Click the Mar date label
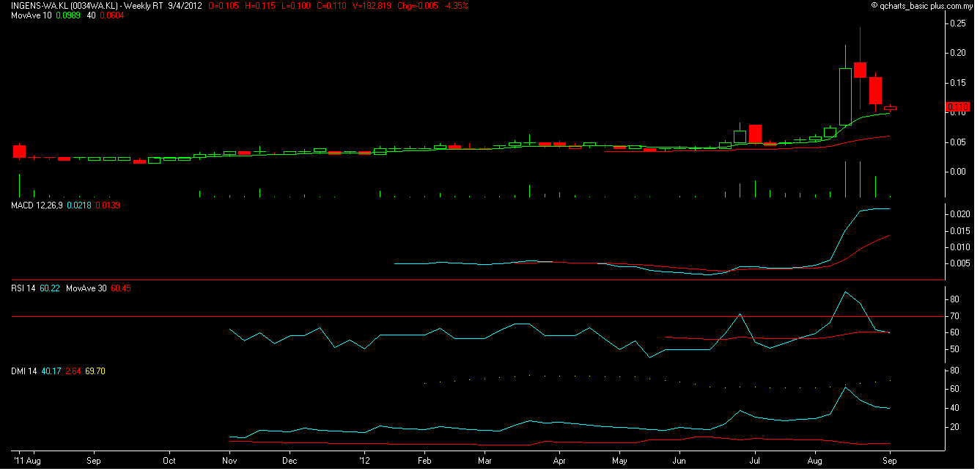 pos(484,462)
